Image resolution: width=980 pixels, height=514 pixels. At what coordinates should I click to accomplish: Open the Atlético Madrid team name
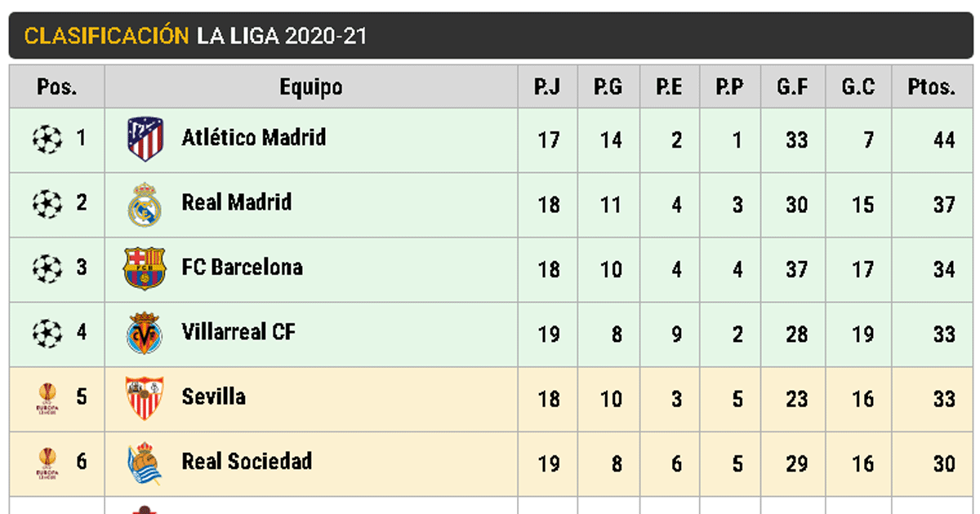[253, 137]
